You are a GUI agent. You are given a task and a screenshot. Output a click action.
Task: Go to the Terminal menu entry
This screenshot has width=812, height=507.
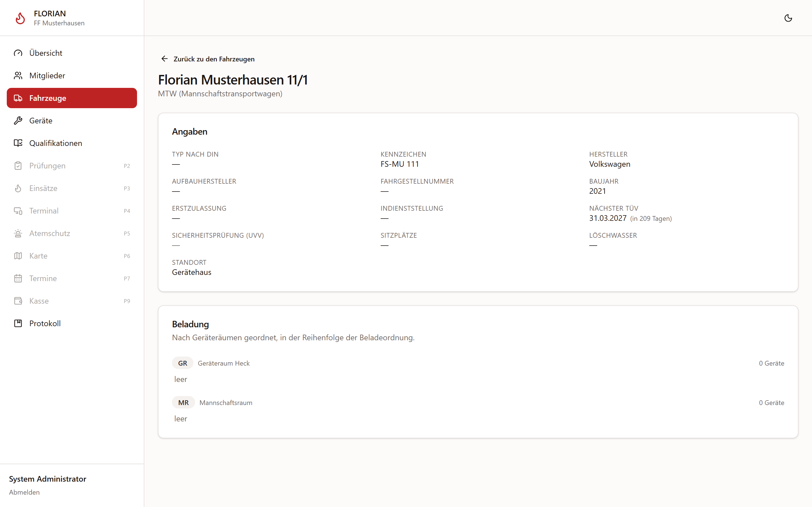click(72, 211)
